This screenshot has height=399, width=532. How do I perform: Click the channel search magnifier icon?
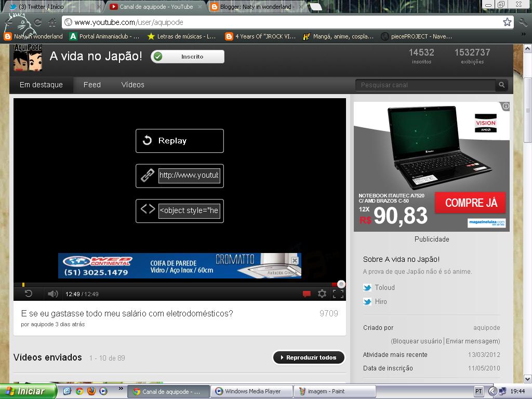pos(501,85)
